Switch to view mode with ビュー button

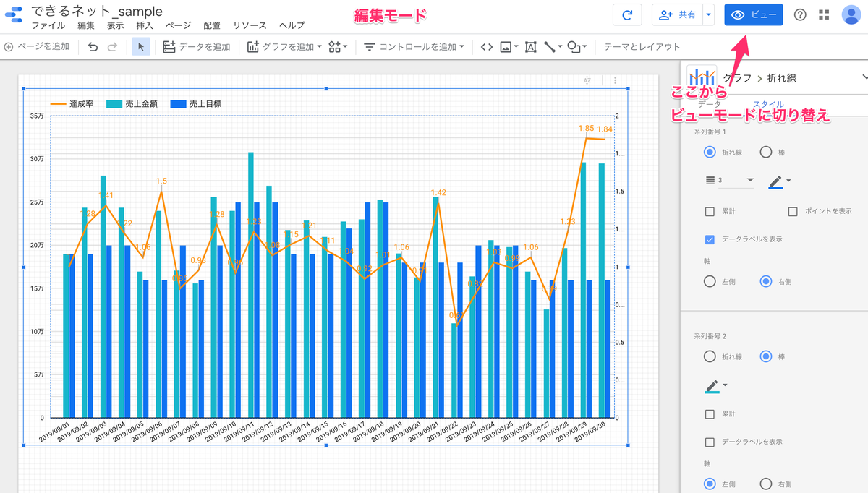(753, 14)
